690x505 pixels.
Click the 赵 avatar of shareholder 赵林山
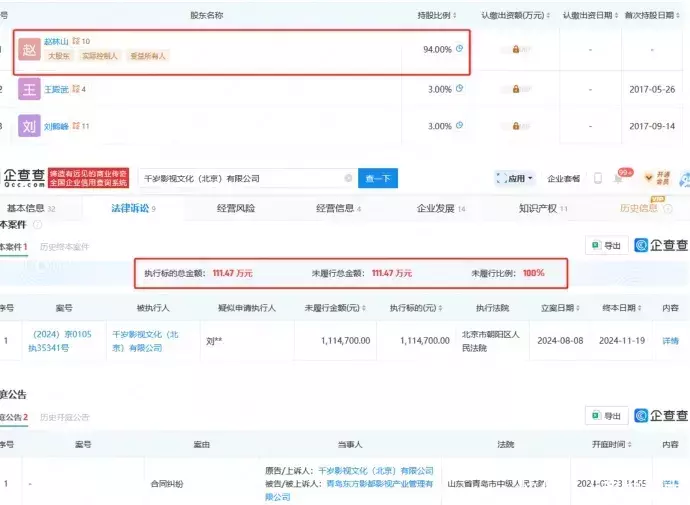(29, 49)
